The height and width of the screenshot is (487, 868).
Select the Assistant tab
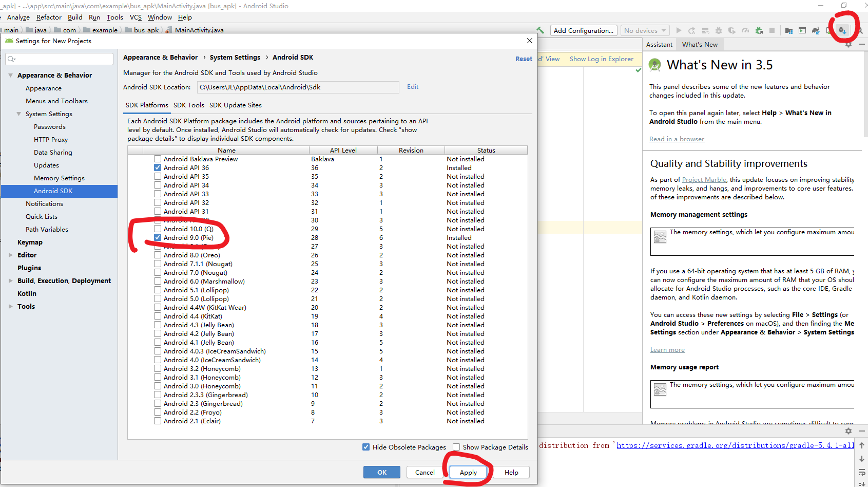click(659, 45)
